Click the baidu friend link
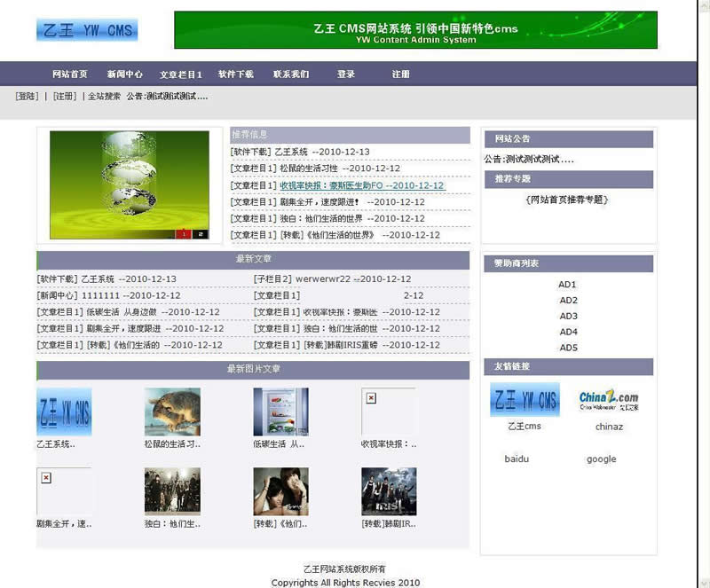Screen dimensions: 710x588 coord(517,459)
